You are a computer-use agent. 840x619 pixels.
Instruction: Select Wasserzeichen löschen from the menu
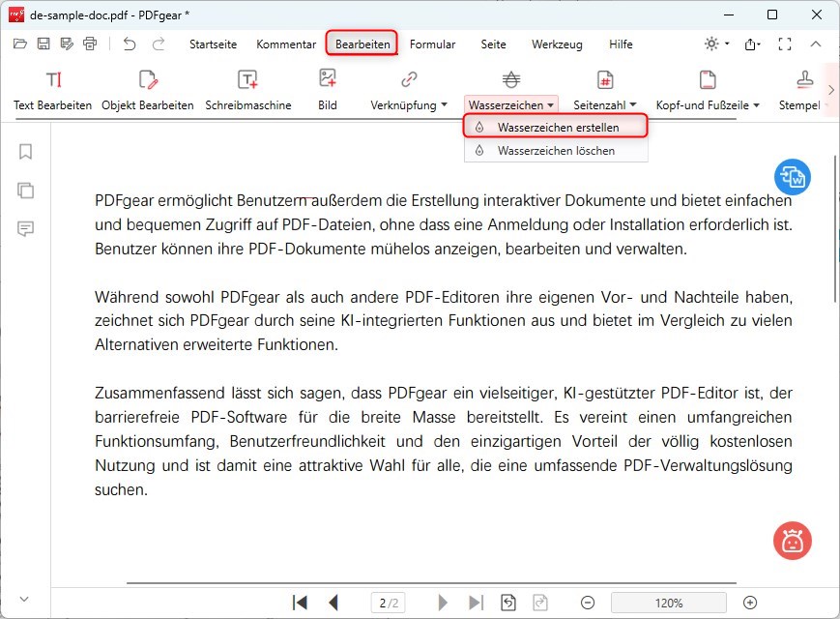tap(556, 151)
